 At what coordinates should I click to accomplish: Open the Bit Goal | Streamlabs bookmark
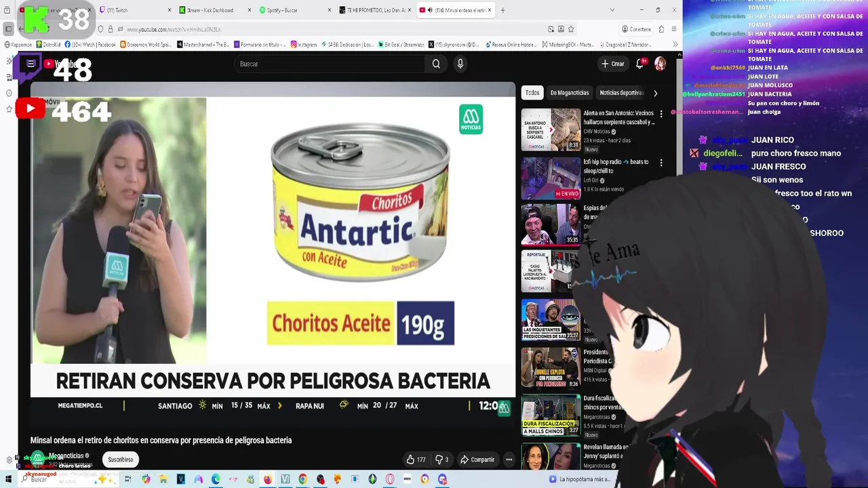coord(401,45)
